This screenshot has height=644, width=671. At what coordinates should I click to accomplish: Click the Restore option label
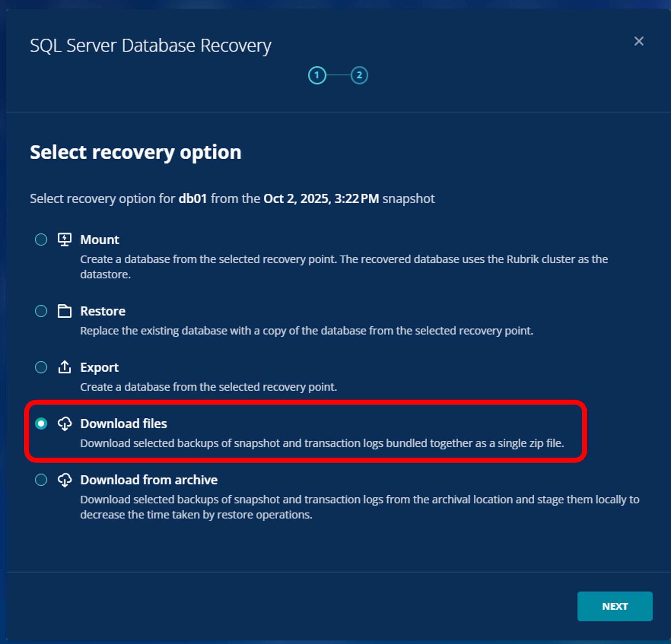tap(103, 311)
